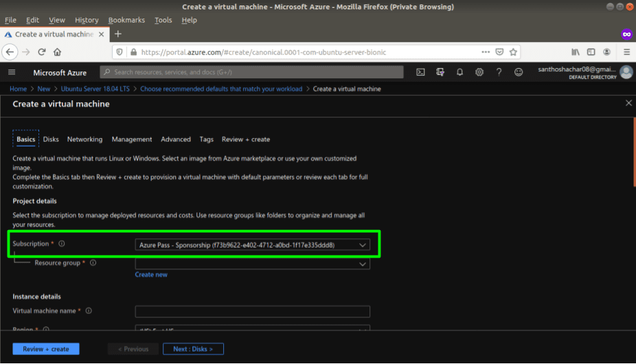Go to Home breadcrumb link
This screenshot has height=364, width=636.
[x=19, y=89]
